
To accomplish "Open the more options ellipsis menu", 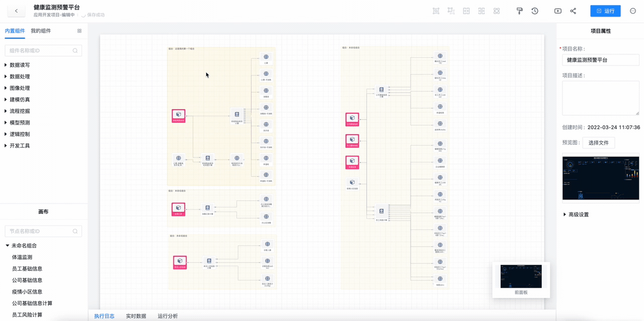I will click(633, 11).
